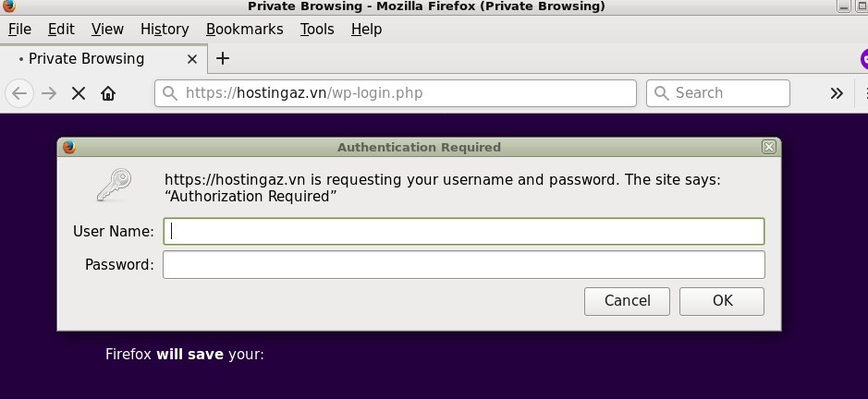Close the Private Browsing tab
Screen dimensions: 868x399
click(x=192, y=59)
